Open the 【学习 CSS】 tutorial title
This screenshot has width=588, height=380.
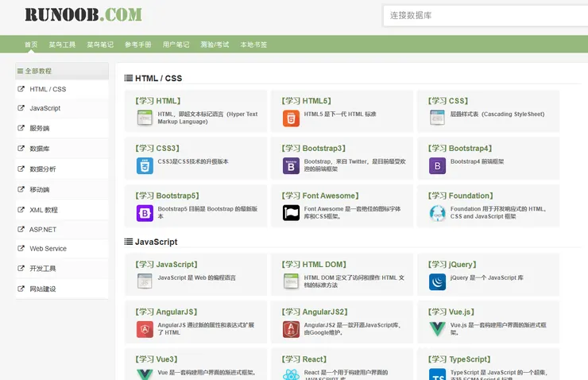[x=447, y=101]
